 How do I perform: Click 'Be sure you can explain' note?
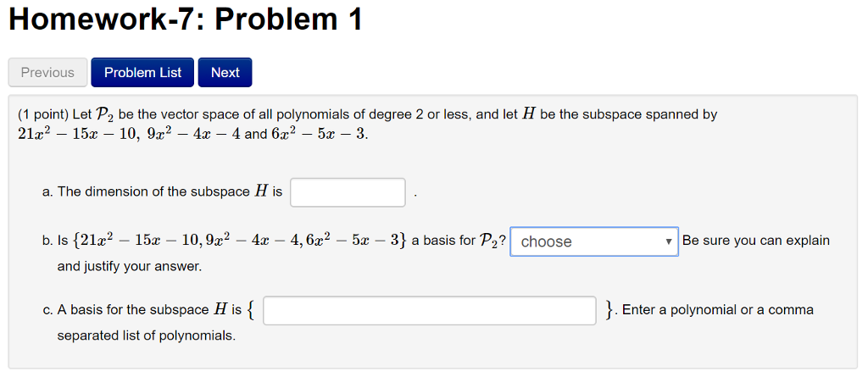pos(756,241)
